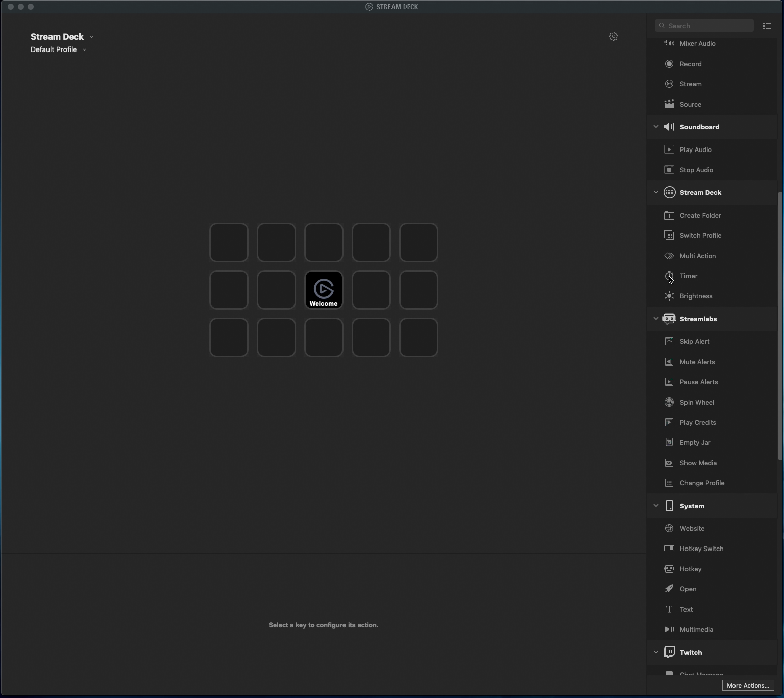This screenshot has height=698, width=784.
Task: Click the Empty Jar label
Action: 695,442
